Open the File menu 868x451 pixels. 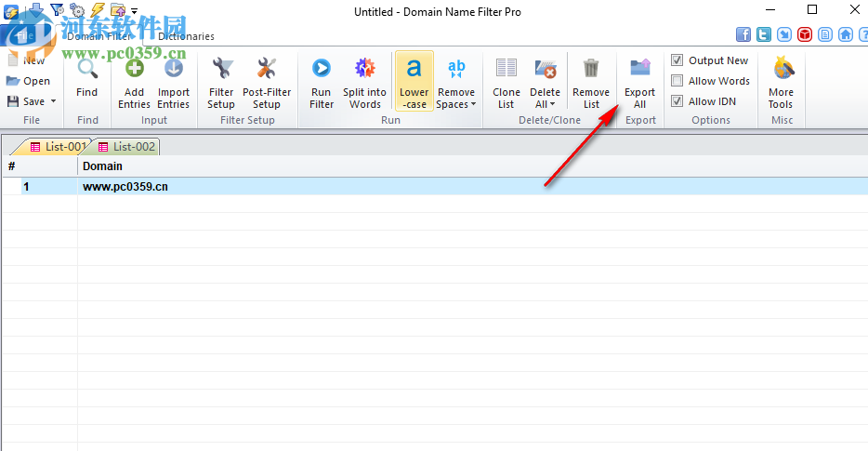25,36
